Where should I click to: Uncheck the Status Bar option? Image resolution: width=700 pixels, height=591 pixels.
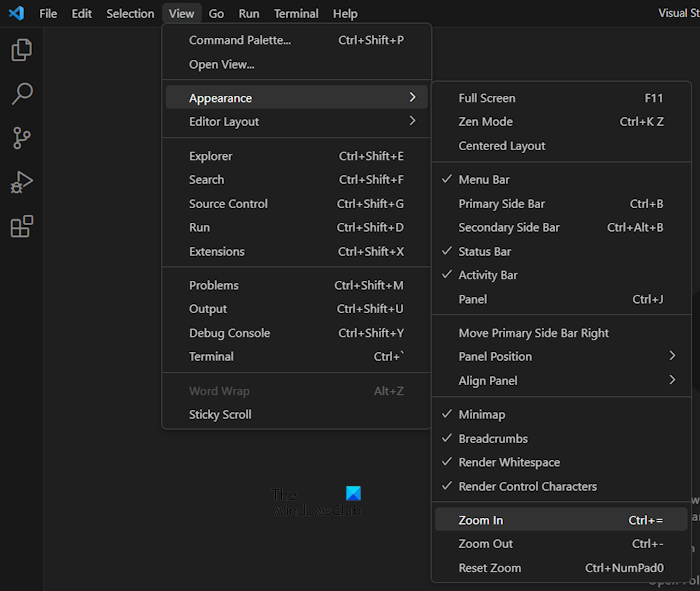(485, 252)
